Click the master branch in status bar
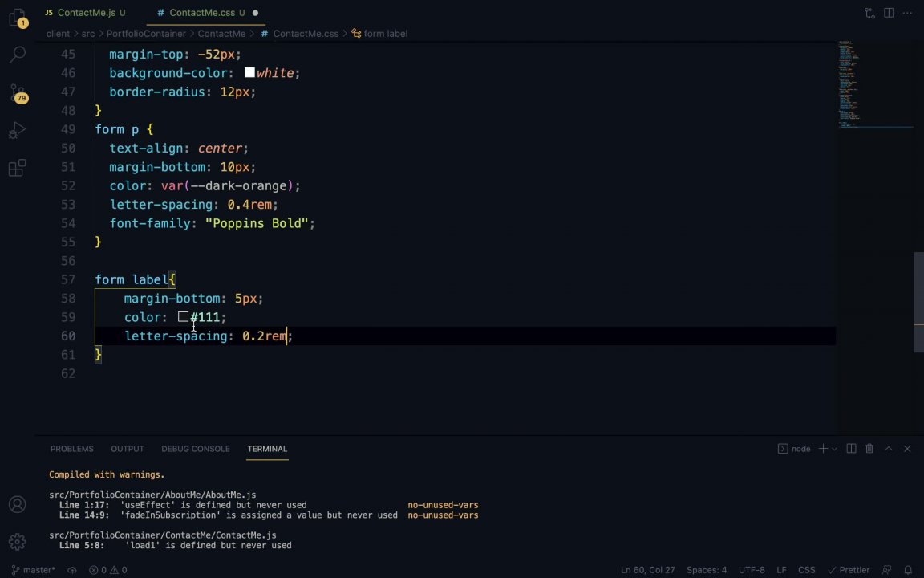This screenshot has width=924, height=578. (x=34, y=570)
